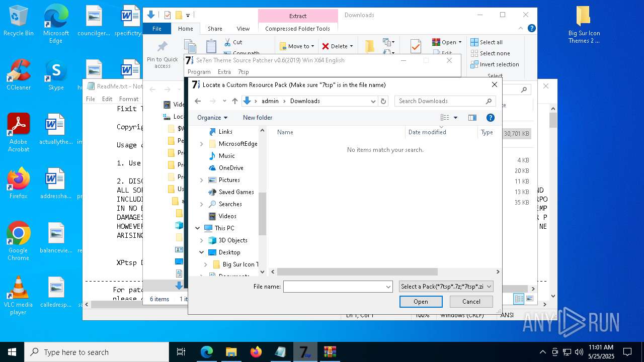Open Notepad Format menu
Viewport: 644px width, 362px height.
128,99
